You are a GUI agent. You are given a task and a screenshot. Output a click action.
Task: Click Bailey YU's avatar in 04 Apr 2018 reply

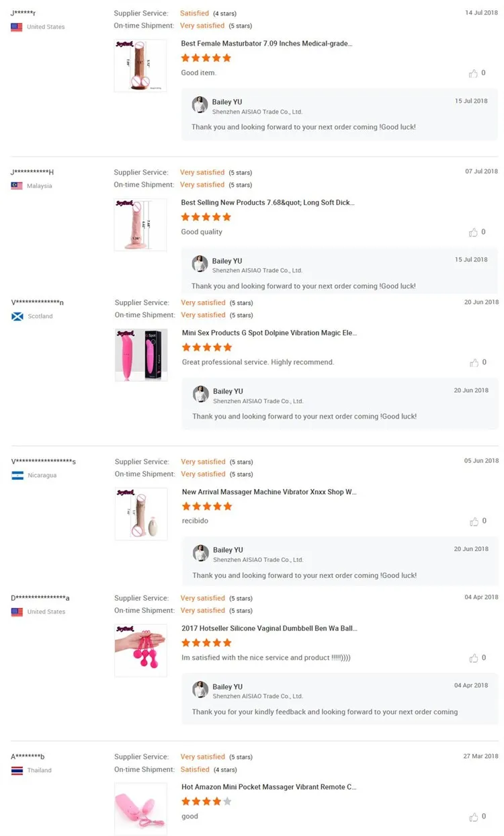200,689
